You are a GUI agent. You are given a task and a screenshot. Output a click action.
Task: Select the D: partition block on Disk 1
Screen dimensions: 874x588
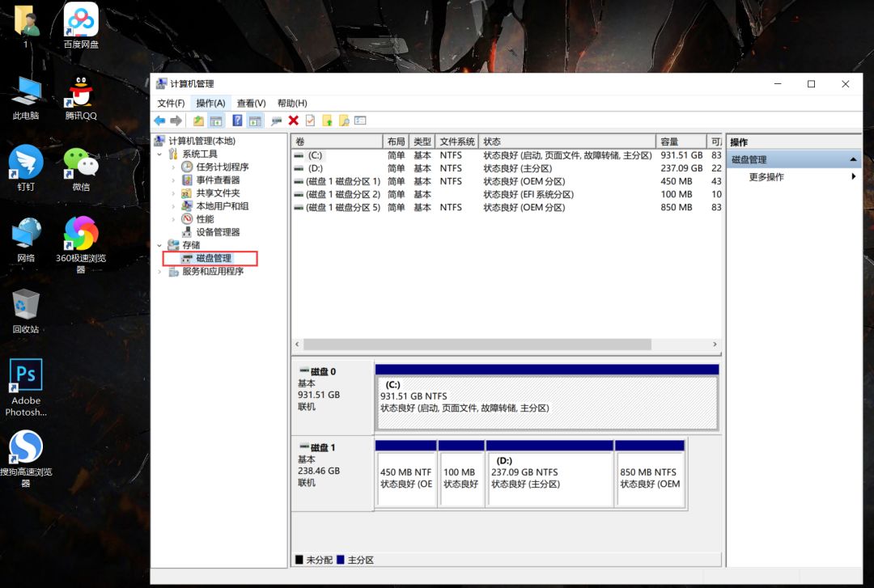pos(549,477)
